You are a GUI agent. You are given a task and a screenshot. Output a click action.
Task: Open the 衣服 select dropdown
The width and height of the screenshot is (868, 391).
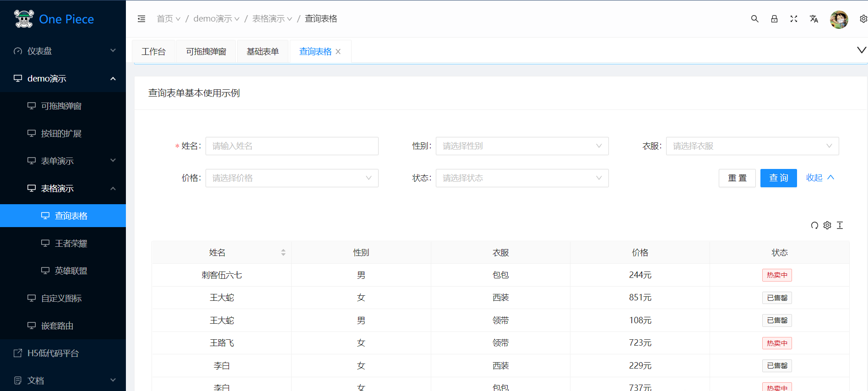(x=752, y=146)
